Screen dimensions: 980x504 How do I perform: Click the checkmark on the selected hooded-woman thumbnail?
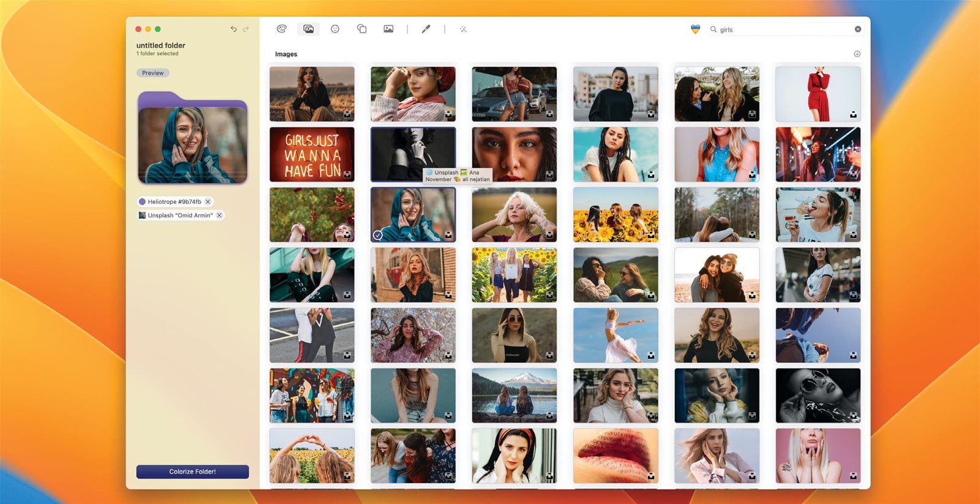[378, 235]
